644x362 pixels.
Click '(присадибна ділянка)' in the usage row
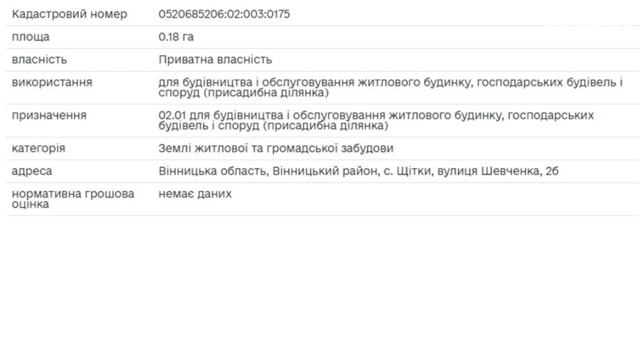[x=266, y=93]
